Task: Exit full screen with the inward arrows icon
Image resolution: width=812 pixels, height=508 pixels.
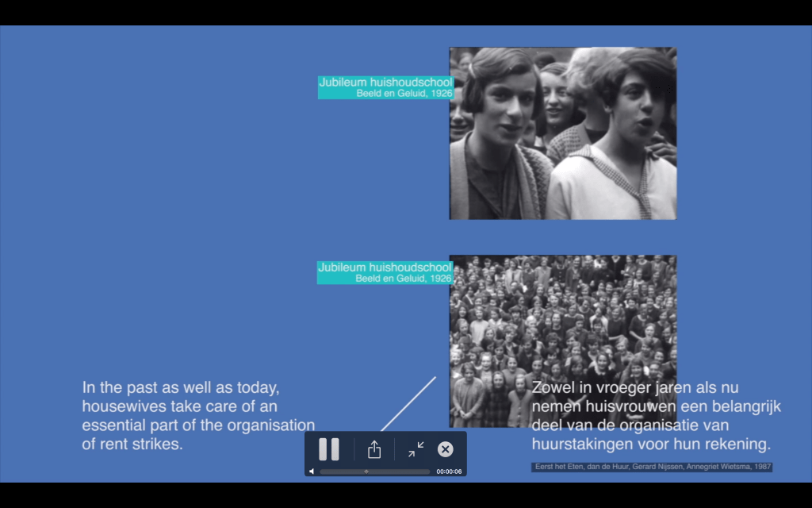Action: (x=416, y=450)
